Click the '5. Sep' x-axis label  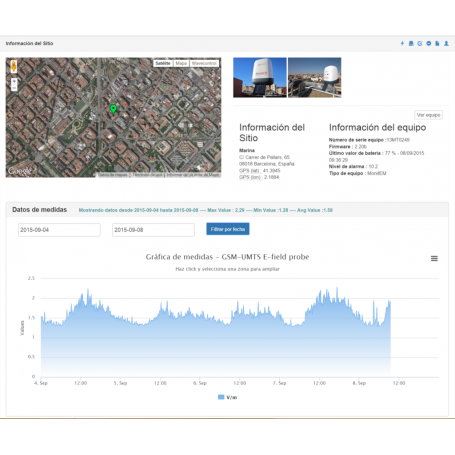click(120, 383)
